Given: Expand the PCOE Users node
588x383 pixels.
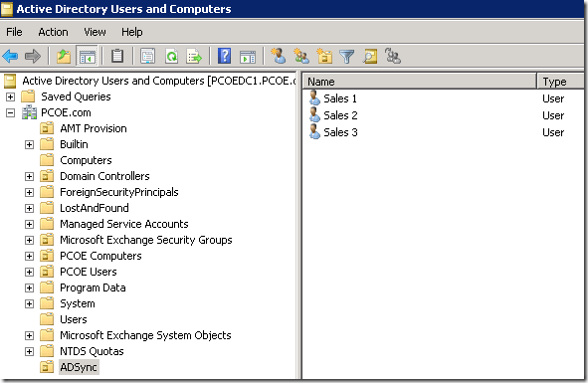Looking at the screenshot, I should click(29, 272).
